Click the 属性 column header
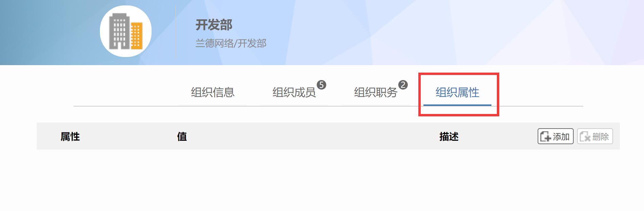Viewport: 644px width, 211px height. coord(70,136)
